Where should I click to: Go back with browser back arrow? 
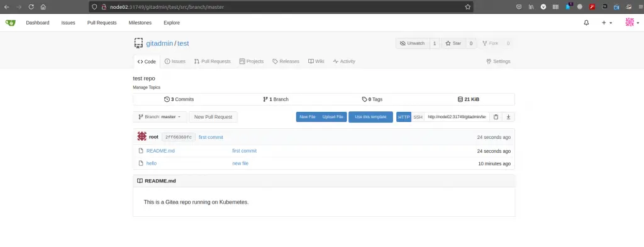tap(6, 7)
